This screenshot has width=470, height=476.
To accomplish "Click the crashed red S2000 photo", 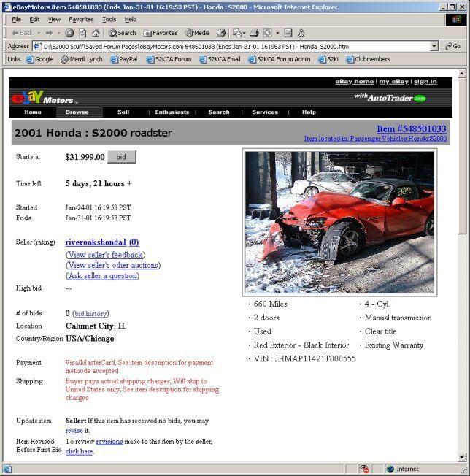I will (339, 222).
